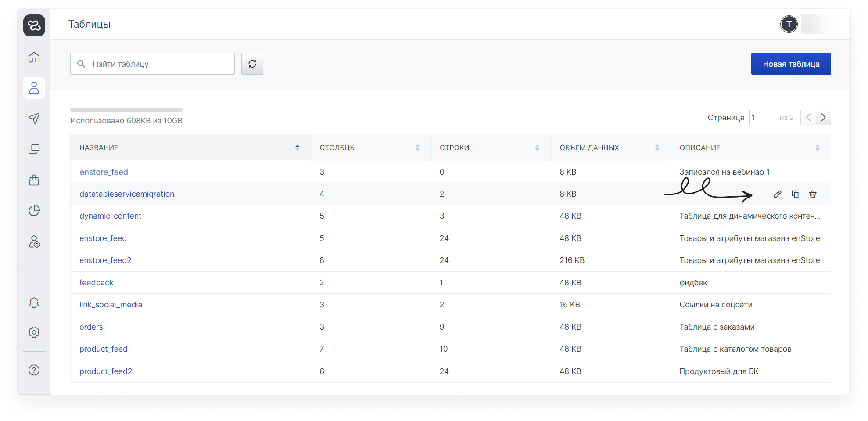Click the Использовано 608KB из 10GB text

point(126,121)
